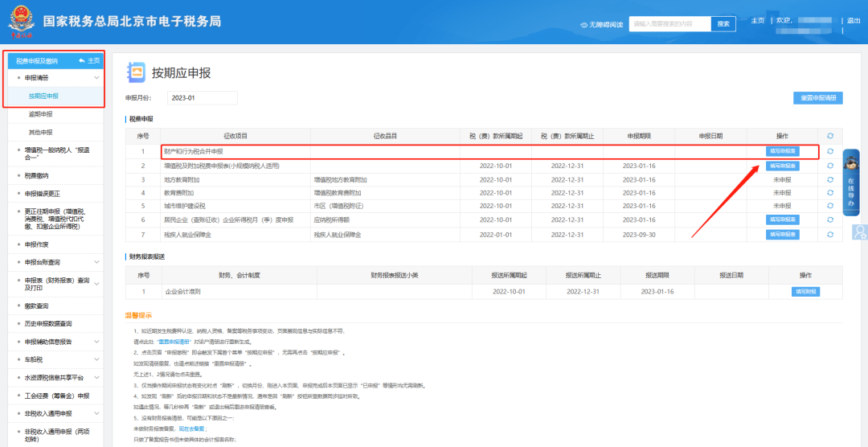
Task: Open 逾期申报 in the sidebar
Action: [x=41, y=114]
